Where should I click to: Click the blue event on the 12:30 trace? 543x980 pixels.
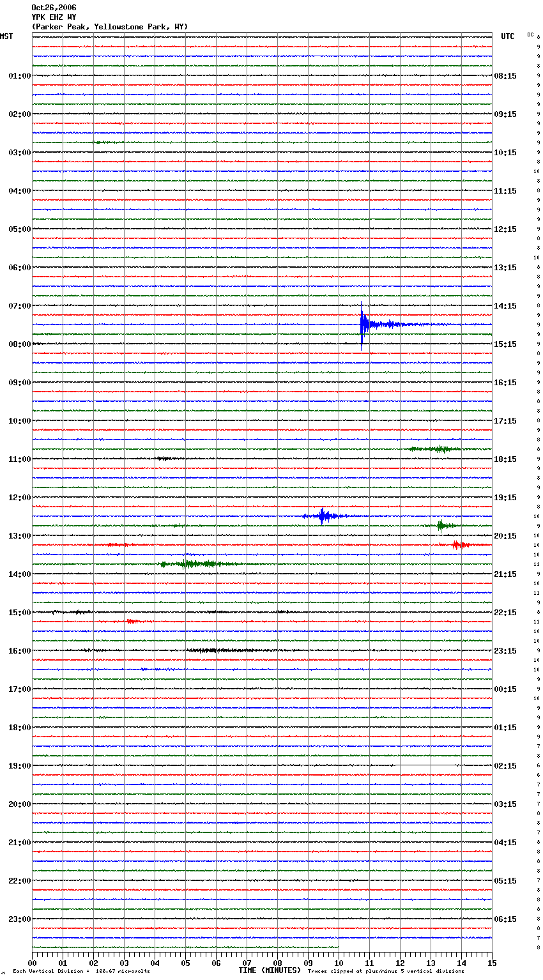pos(325,516)
